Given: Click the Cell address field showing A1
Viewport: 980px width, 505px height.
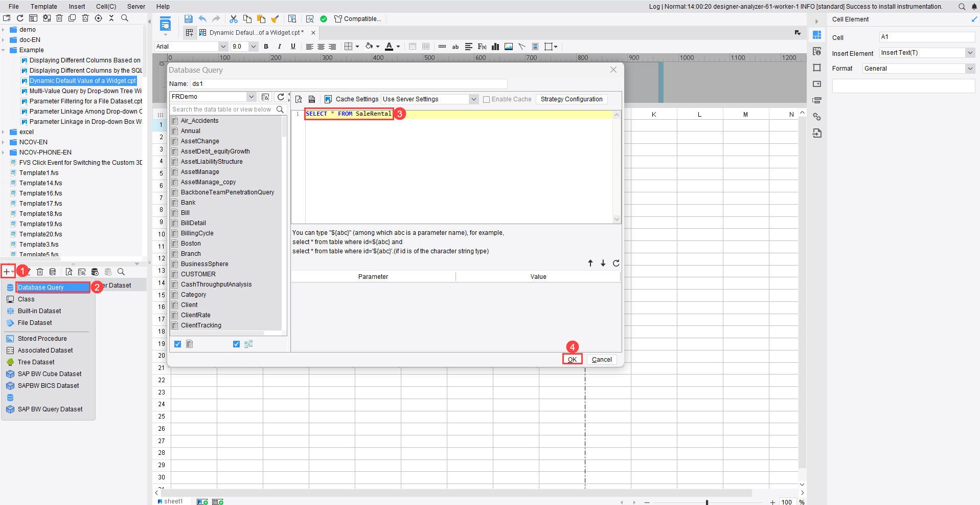Looking at the screenshot, I should pyautogui.click(x=927, y=37).
